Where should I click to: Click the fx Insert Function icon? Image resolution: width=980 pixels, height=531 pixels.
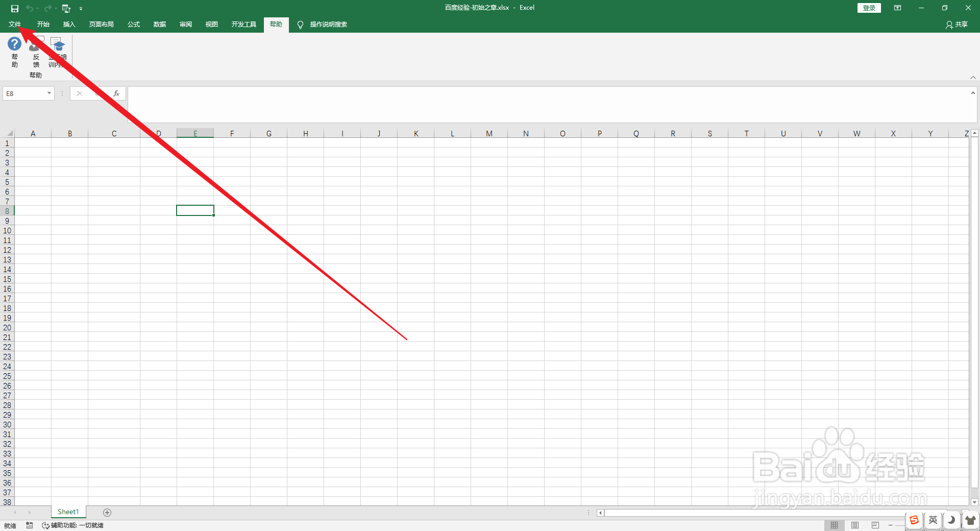(x=116, y=93)
